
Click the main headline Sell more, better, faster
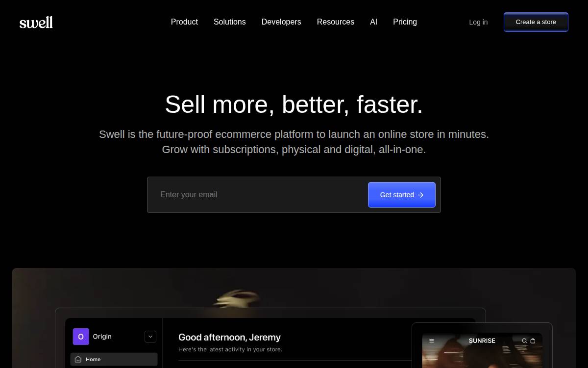click(x=294, y=105)
